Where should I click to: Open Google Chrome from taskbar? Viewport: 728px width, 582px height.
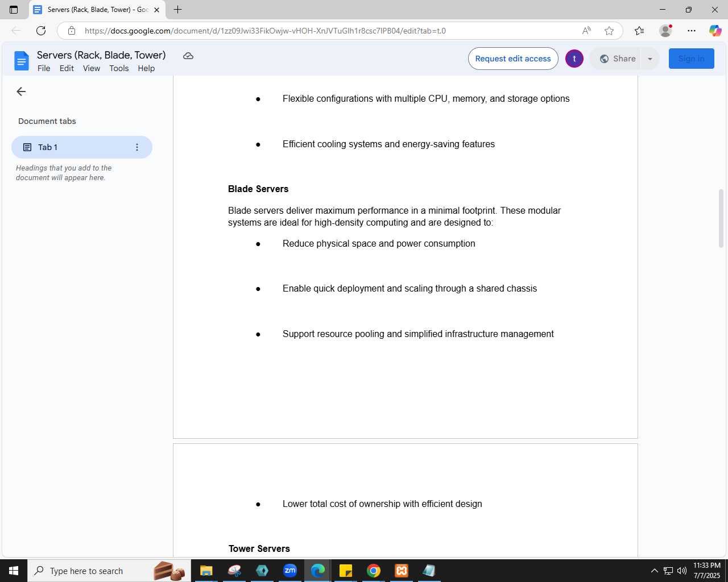click(x=374, y=571)
